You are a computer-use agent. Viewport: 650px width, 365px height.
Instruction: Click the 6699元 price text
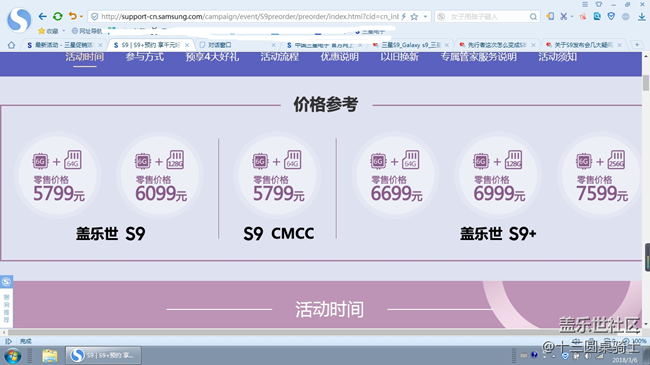pos(396,194)
